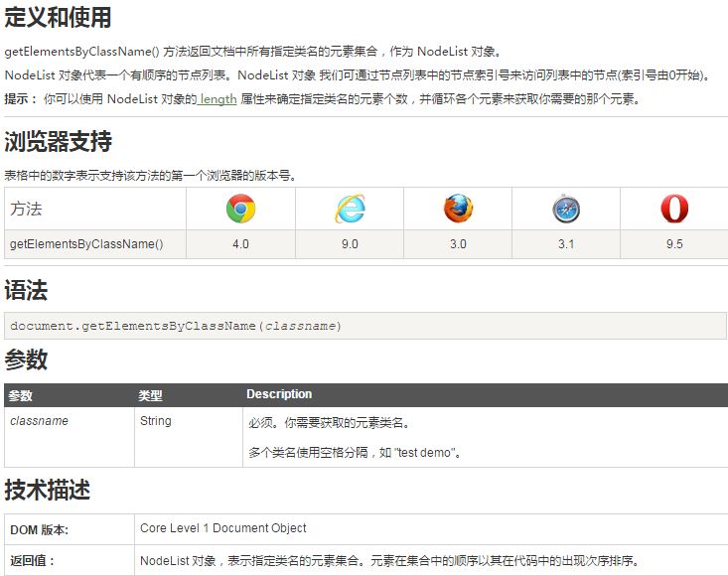728x576 pixels.
Task: Click the 提示 tip paragraph label
Action: (x=21, y=99)
